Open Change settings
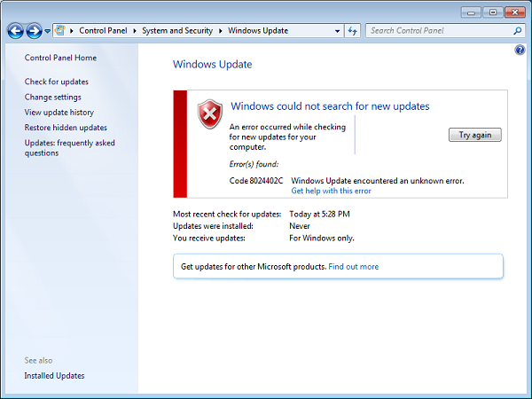The height and width of the screenshot is (399, 532). pos(52,97)
